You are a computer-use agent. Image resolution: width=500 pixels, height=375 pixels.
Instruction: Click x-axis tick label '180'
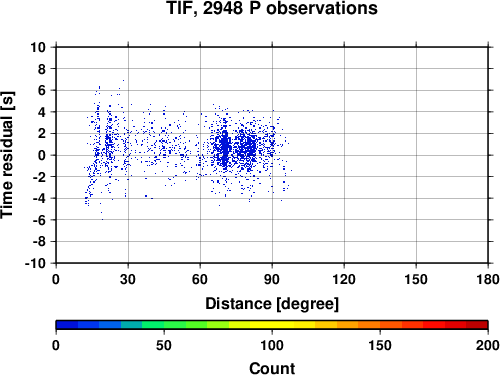(488, 279)
